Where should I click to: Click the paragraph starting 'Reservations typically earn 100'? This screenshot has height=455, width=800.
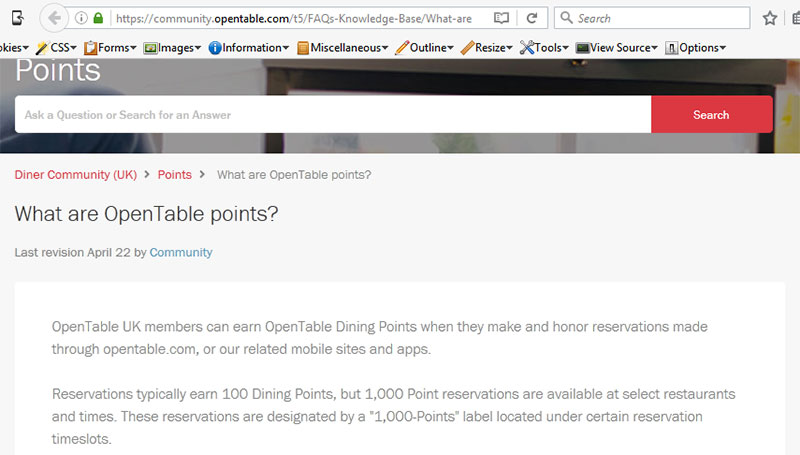393,416
